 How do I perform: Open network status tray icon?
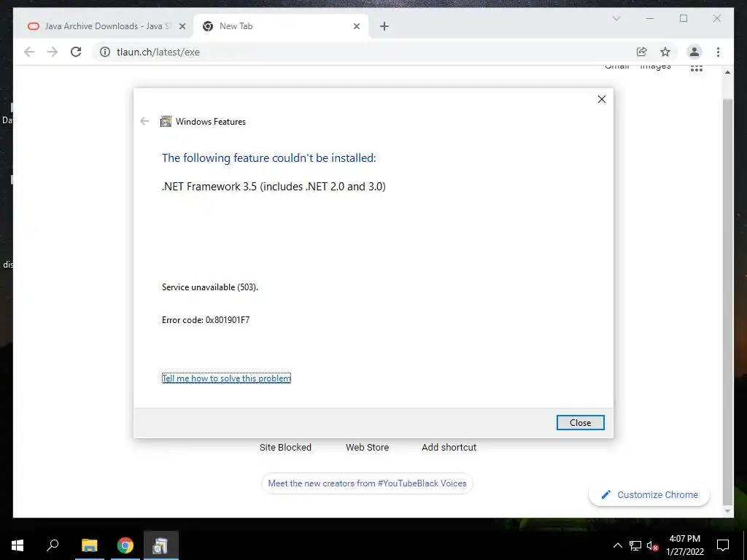pyautogui.click(x=635, y=545)
